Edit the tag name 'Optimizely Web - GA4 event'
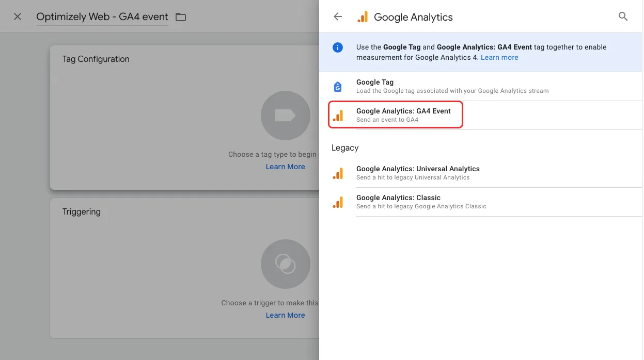The width and height of the screenshot is (644, 360). (102, 17)
